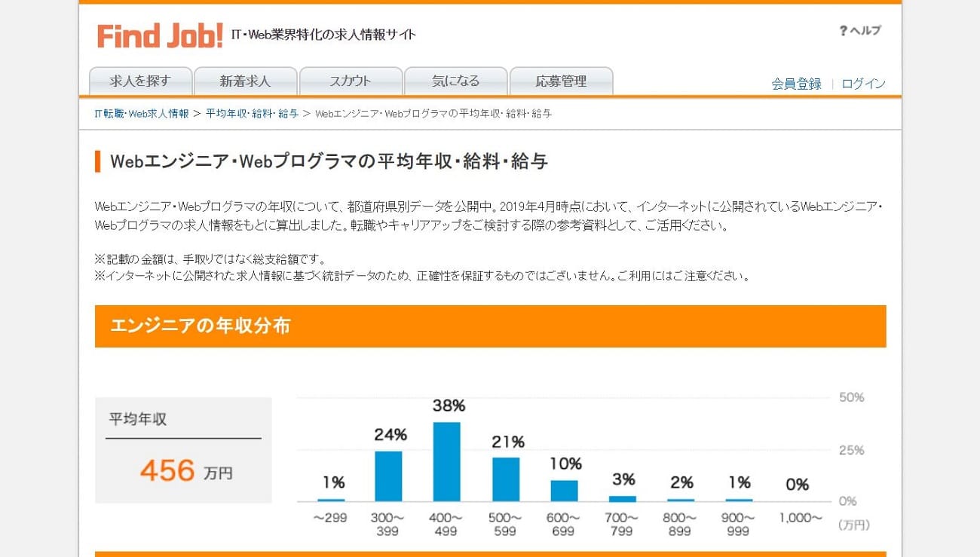Click the ログイン link
980x557 pixels.
coord(863,84)
